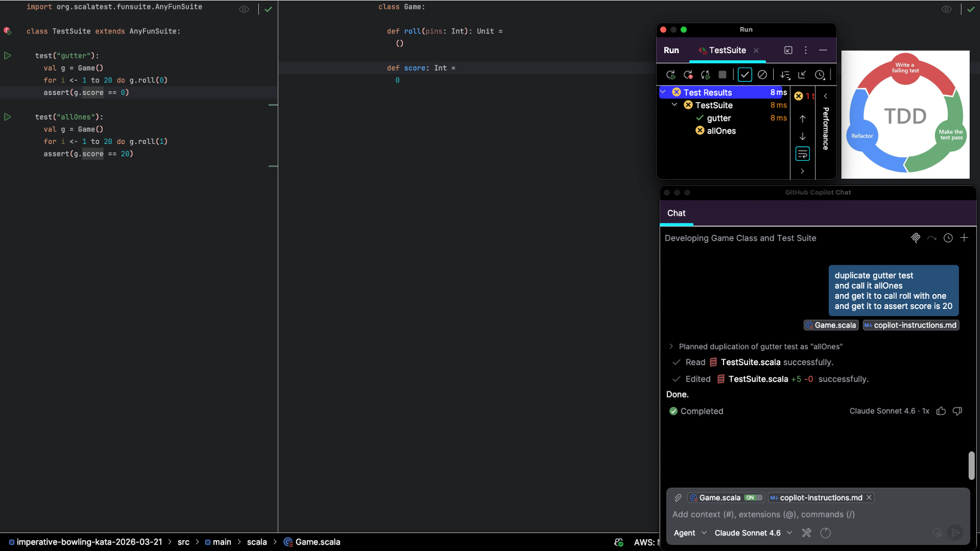Viewport: 980px width, 551px height.
Task: Start a new Copilot chat with plus
Action: coord(964,238)
